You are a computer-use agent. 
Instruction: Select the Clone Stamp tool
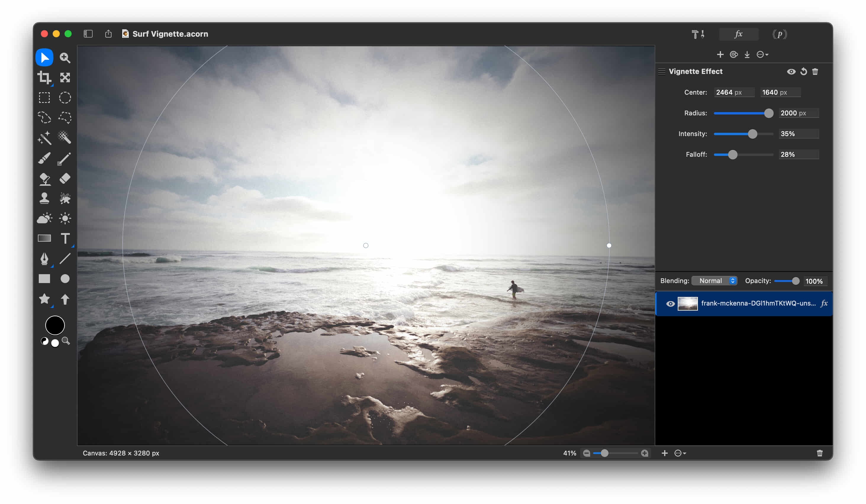tap(44, 198)
